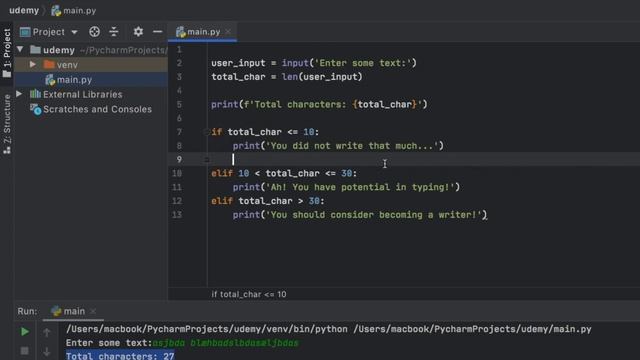Screen dimensions: 640x360
Task: Click the Collapse All icon in Project panel
Action: click(x=113, y=32)
